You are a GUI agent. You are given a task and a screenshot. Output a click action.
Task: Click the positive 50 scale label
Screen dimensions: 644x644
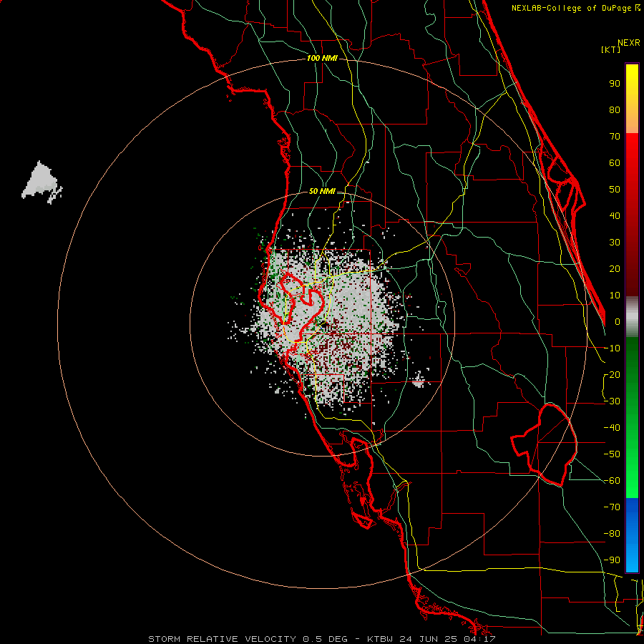coord(615,190)
